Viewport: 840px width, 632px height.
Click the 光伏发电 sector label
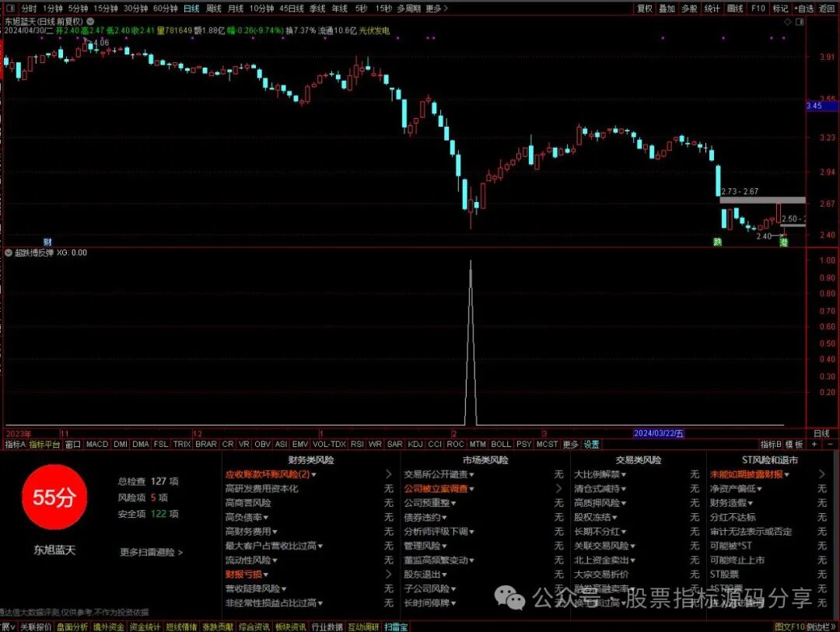coord(374,30)
